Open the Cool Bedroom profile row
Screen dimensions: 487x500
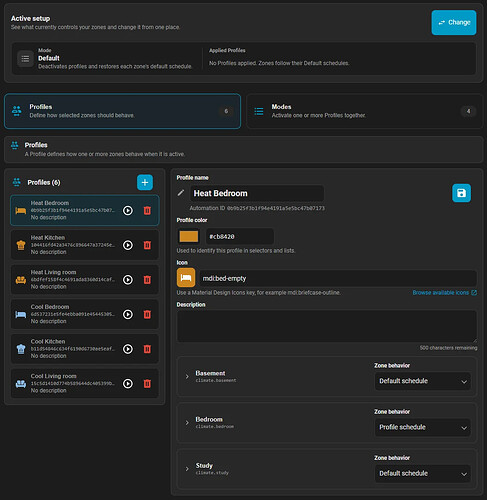85,314
